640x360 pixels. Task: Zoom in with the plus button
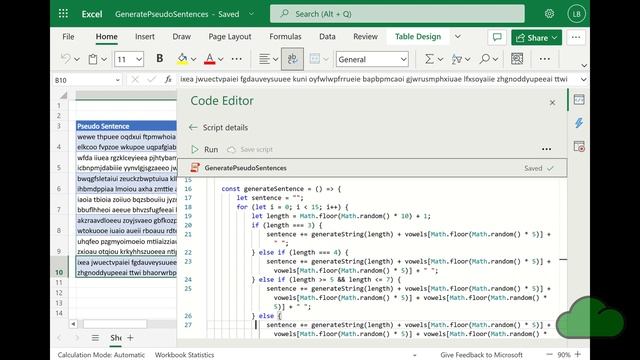coord(578,354)
